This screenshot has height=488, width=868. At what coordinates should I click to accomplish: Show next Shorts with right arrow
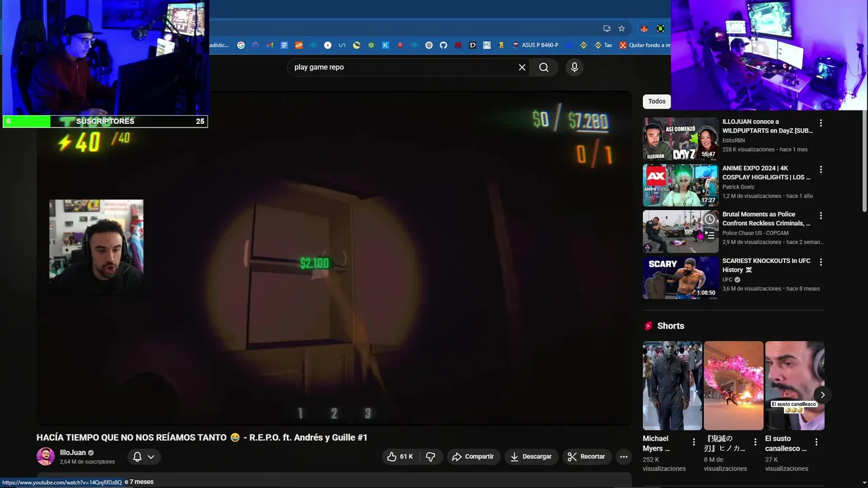pos(823,394)
